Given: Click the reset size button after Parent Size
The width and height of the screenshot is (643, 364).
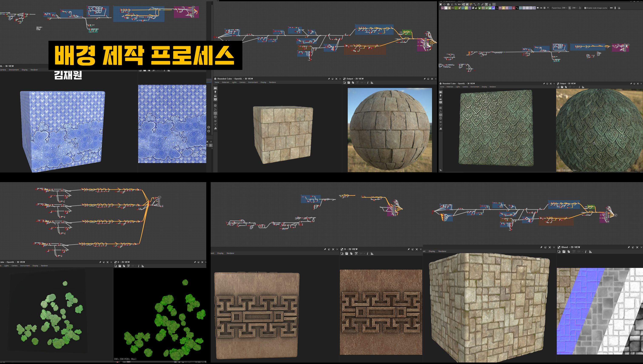Looking at the screenshot, I should pyautogui.click(x=580, y=8).
